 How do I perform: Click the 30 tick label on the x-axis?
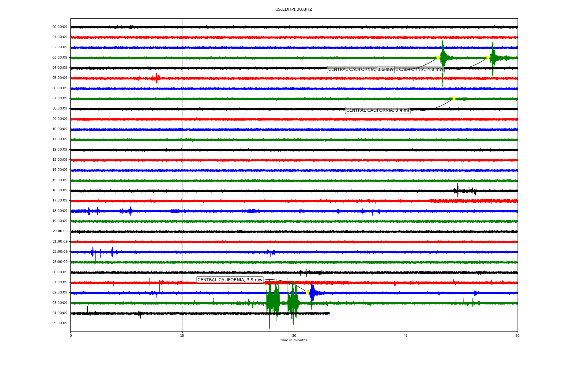(x=294, y=335)
